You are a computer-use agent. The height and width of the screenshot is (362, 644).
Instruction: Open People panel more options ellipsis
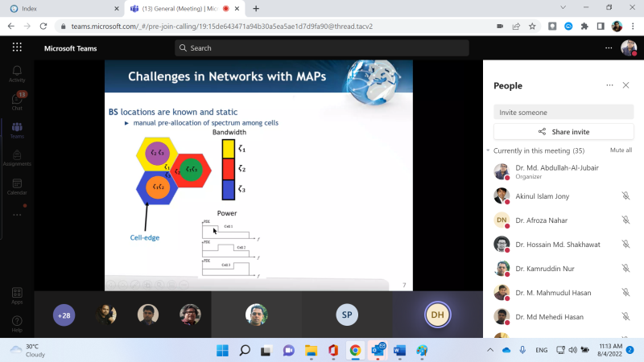tap(609, 85)
